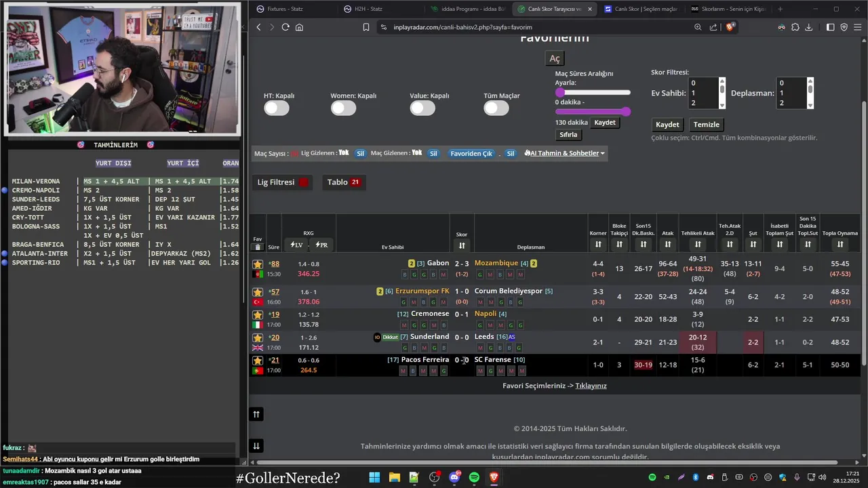Sort the table by Korner column
The image size is (868, 488).
(598, 244)
